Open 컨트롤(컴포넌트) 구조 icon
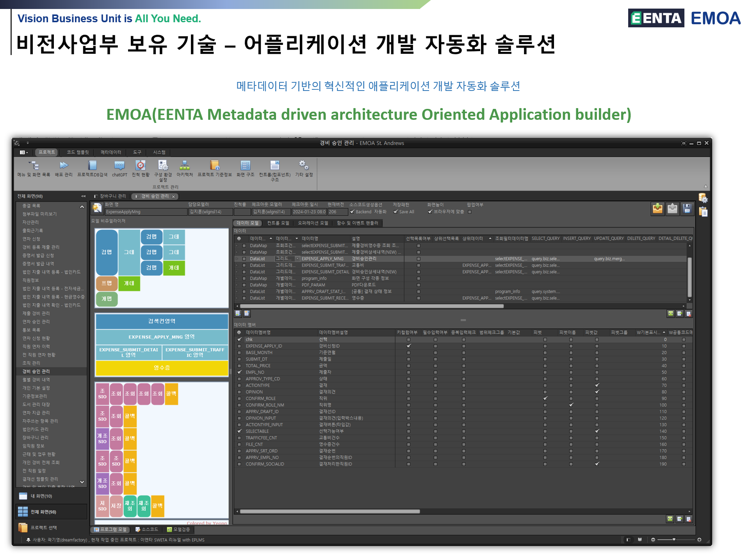Viewport: 750px width, 560px height. tap(275, 171)
